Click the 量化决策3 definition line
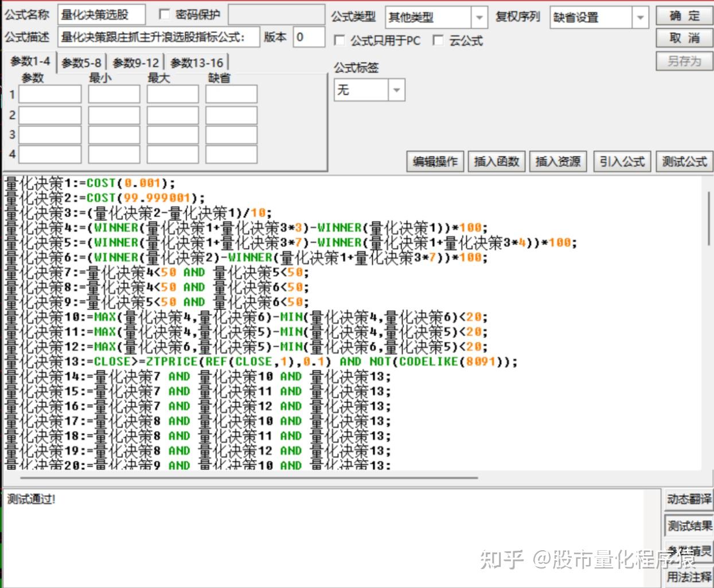This screenshot has height=588, width=714. tap(138, 213)
